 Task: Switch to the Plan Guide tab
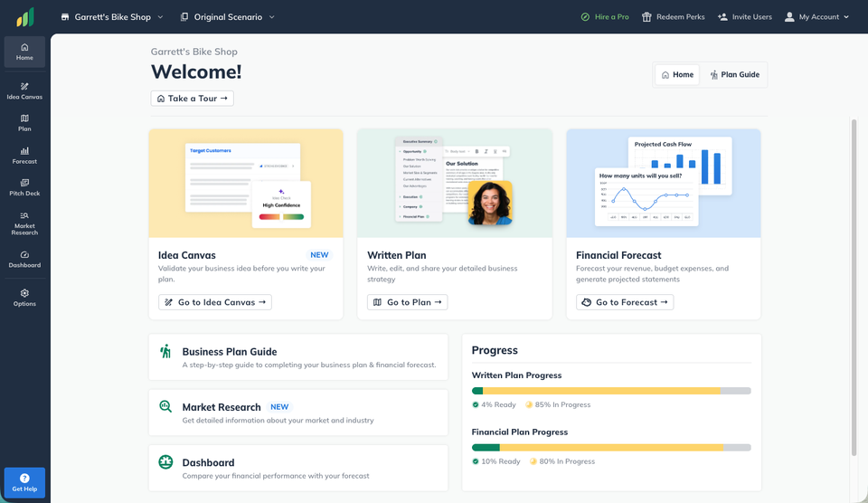[734, 75]
